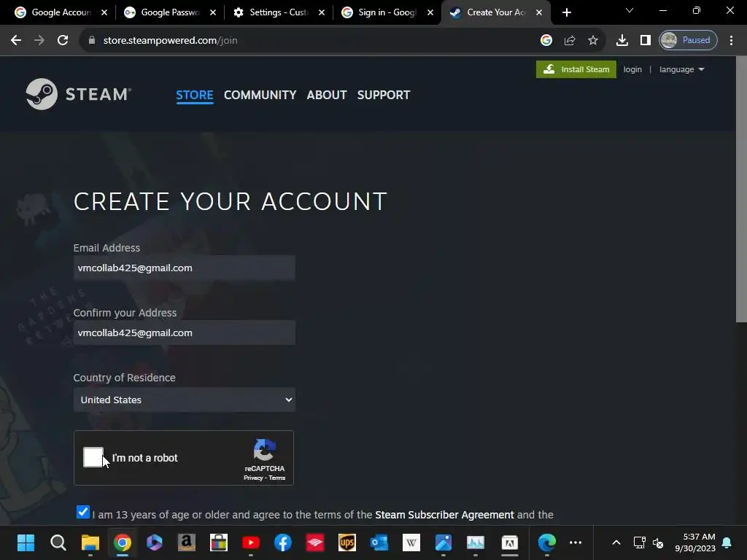Open notifications bell in tray
747x560 pixels.
[727, 542]
